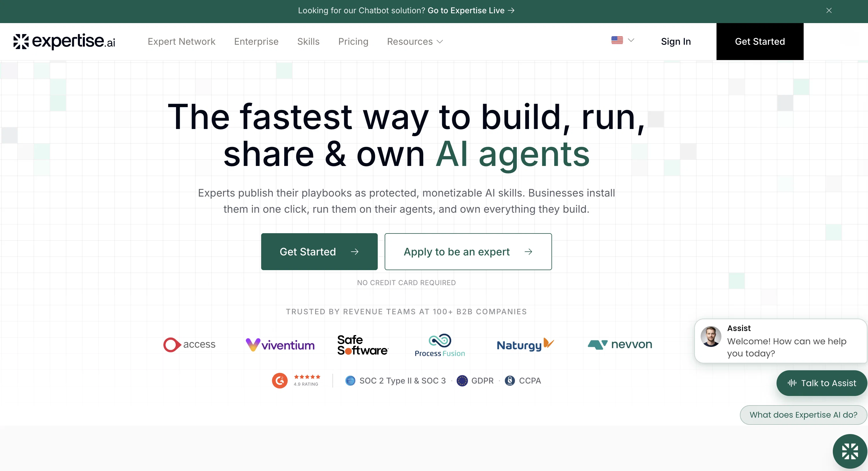Image resolution: width=868 pixels, height=471 pixels.
Task: Click the nevvon logo
Action: [620, 344]
